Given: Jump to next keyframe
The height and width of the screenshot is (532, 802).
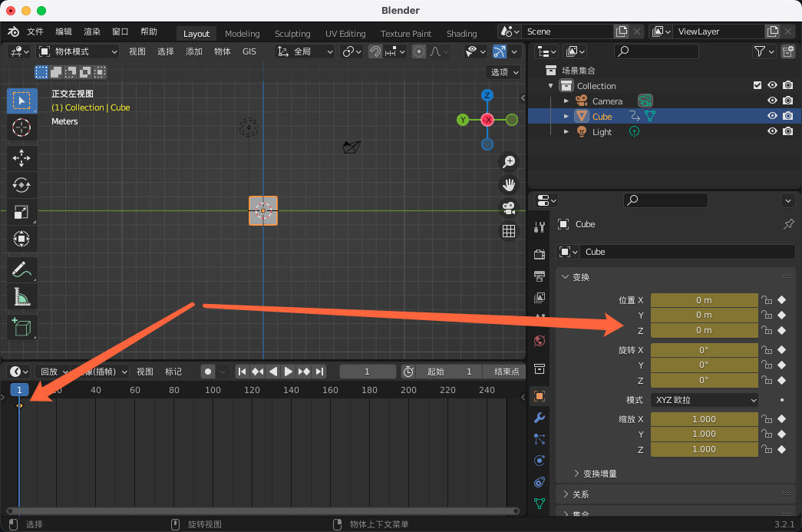Looking at the screenshot, I should pyautogui.click(x=304, y=372).
